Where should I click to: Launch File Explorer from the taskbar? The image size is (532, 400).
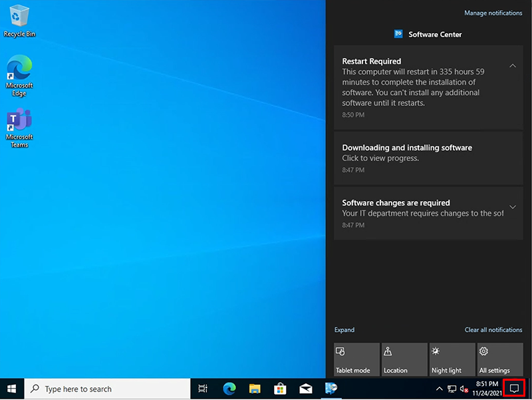pos(255,389)
